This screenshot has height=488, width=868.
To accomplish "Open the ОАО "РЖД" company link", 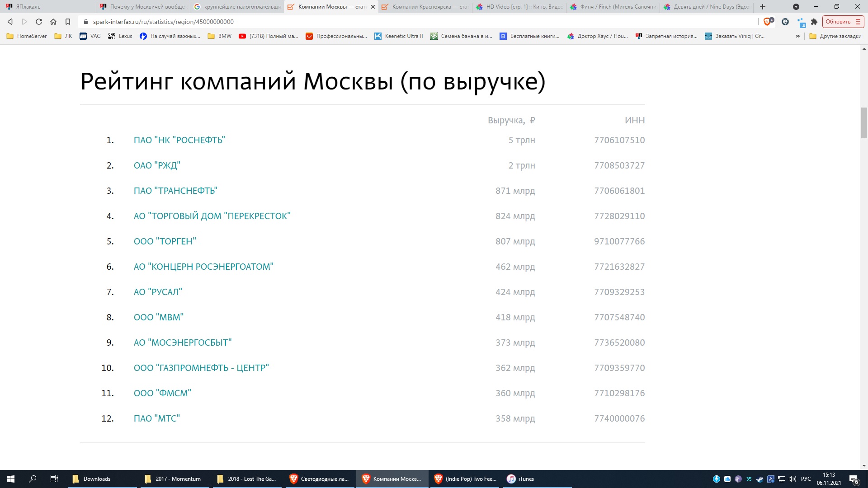I will click(157, 165).
